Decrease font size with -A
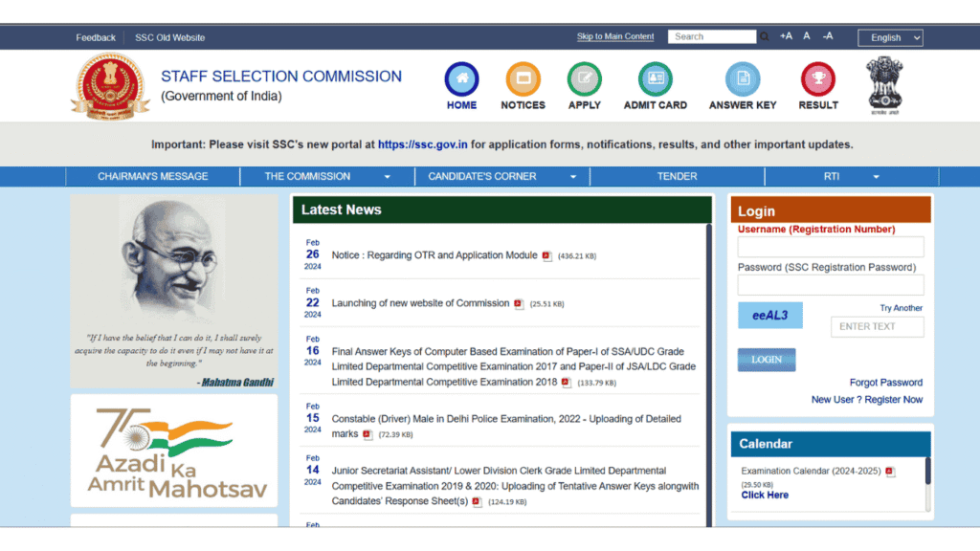Viewport: 980px width, 551px height. point(828,36)
